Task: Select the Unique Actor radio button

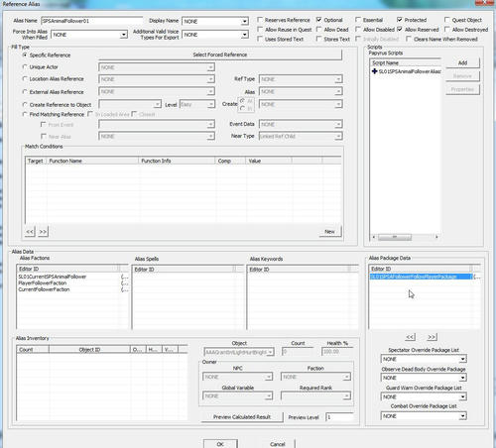Action: pyautogui.click(x=25, y=67)
